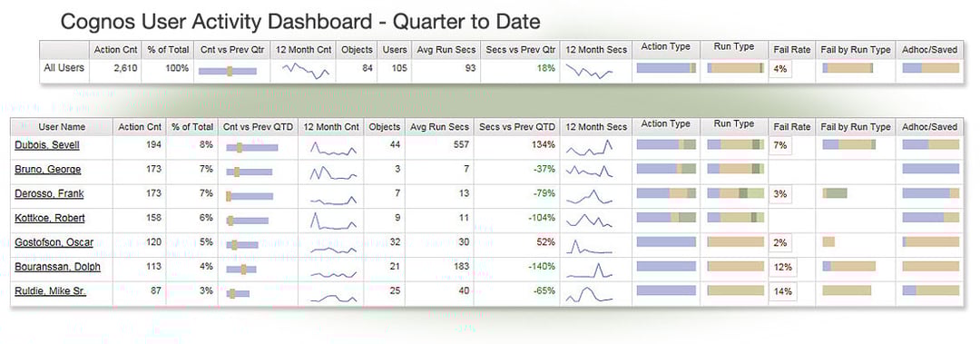Click the 3% fail rate for Derosso, Frank
Image resolution: width=980 pixels, height=344 pixels.
[780, 194]
